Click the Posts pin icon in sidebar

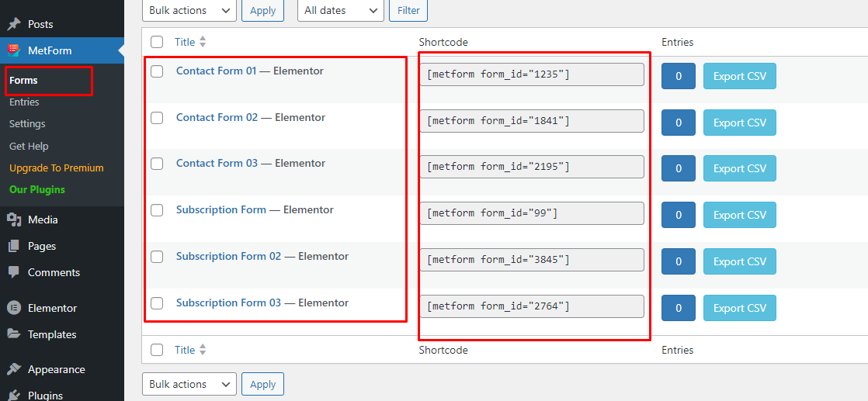coord(15,24)
